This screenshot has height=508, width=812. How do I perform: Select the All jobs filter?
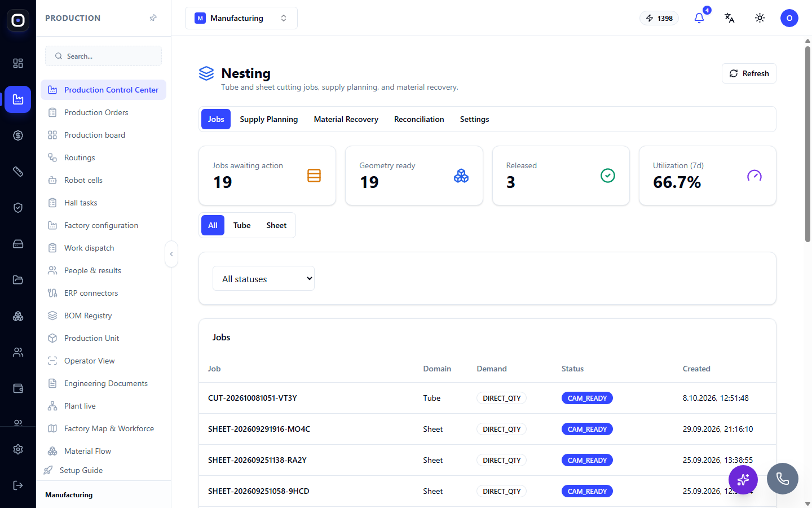[x=213, y=225]
